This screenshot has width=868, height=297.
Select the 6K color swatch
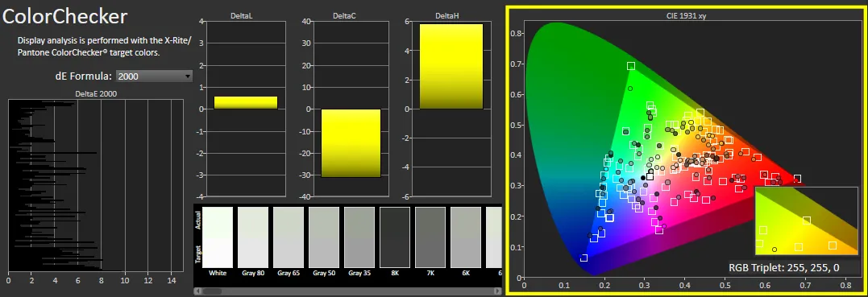click(466, 237)
